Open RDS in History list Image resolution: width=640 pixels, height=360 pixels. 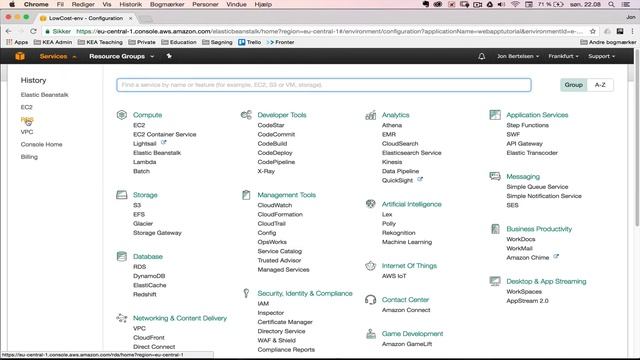click(x=27, y=120)
